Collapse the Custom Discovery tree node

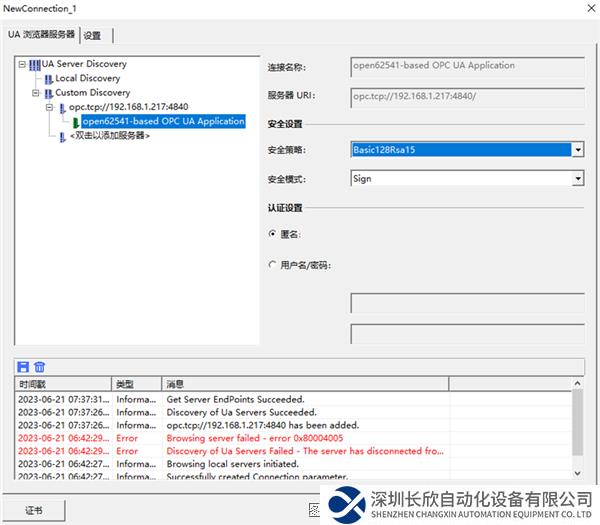tap(35, 93)
